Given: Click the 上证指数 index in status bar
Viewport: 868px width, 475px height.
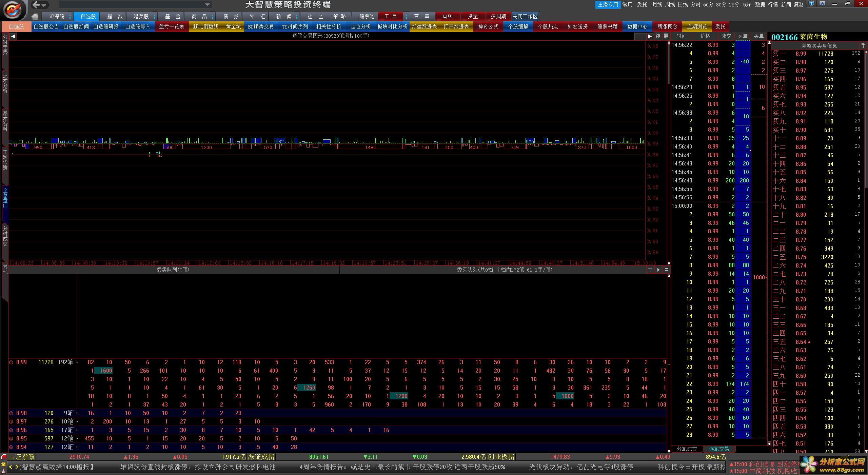Looking at the screenshot, I should pyautogui.click(x=22, y=457).
